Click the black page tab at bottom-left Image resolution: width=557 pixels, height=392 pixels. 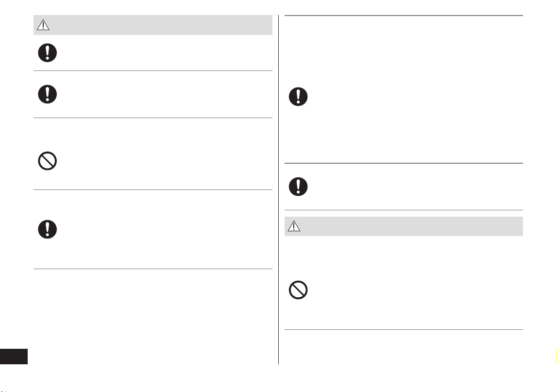(x=14, y=357)
